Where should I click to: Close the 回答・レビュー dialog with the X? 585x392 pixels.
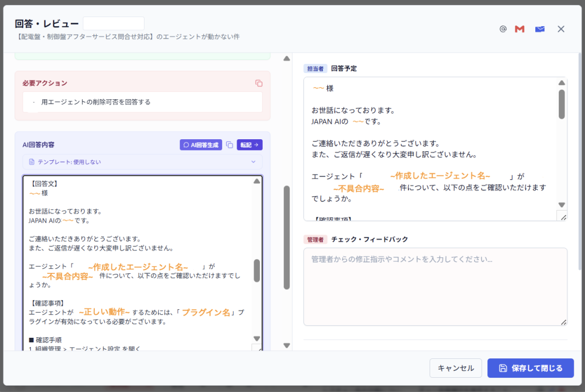[x=561, y=29]
